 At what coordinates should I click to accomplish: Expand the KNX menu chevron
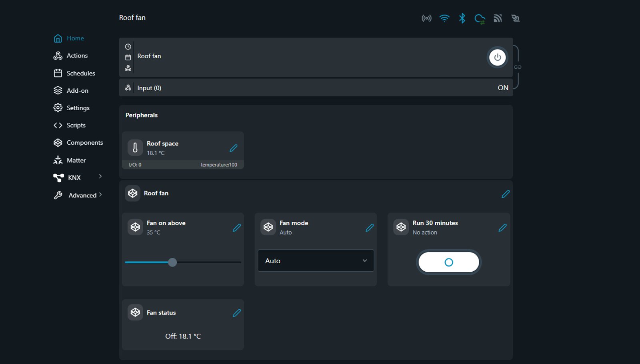100,176
